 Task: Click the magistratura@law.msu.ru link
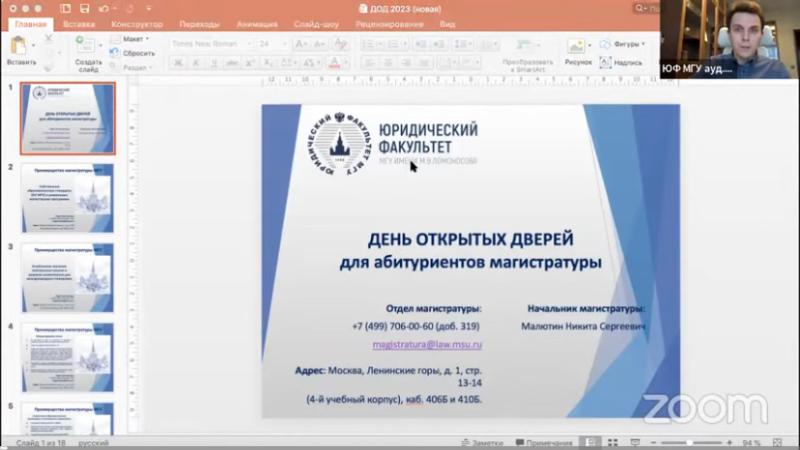(427, 344)
